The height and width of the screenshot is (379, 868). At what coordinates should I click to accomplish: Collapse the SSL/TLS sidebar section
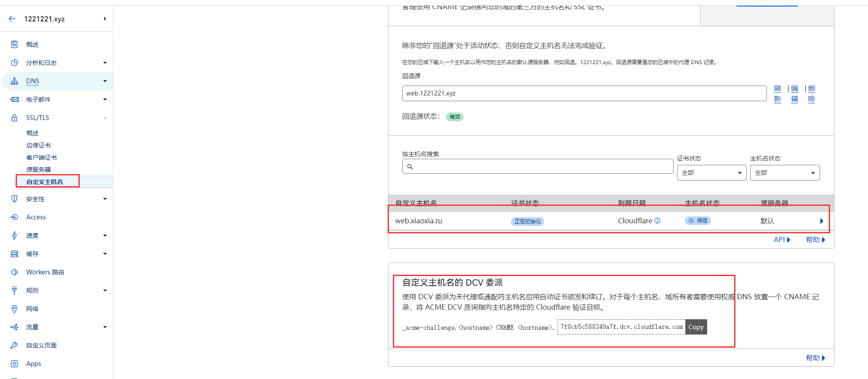[105, 118]
